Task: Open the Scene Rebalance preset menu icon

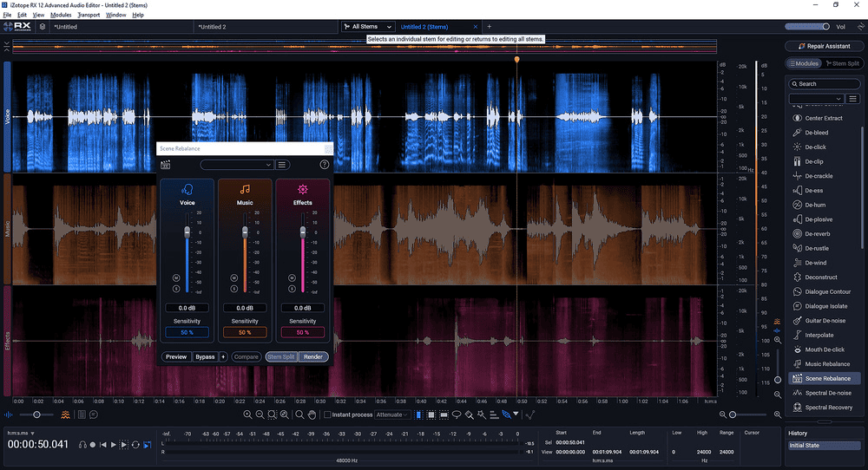Action: [282, 165]
